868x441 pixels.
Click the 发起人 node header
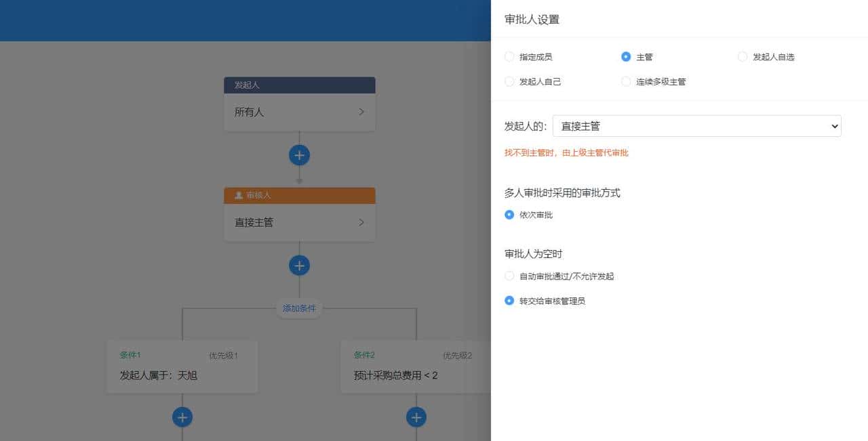[x=299, y=85]
